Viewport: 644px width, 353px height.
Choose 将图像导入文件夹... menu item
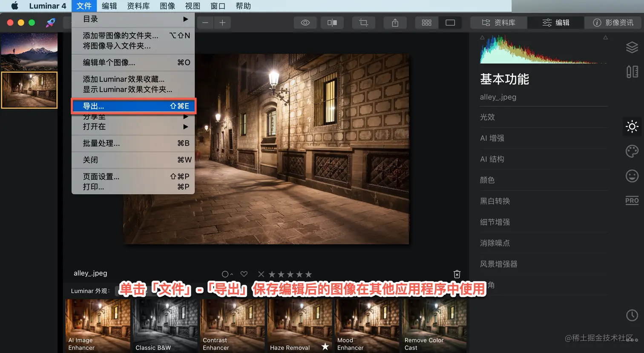pyautogui.click(x=133, y=46)
